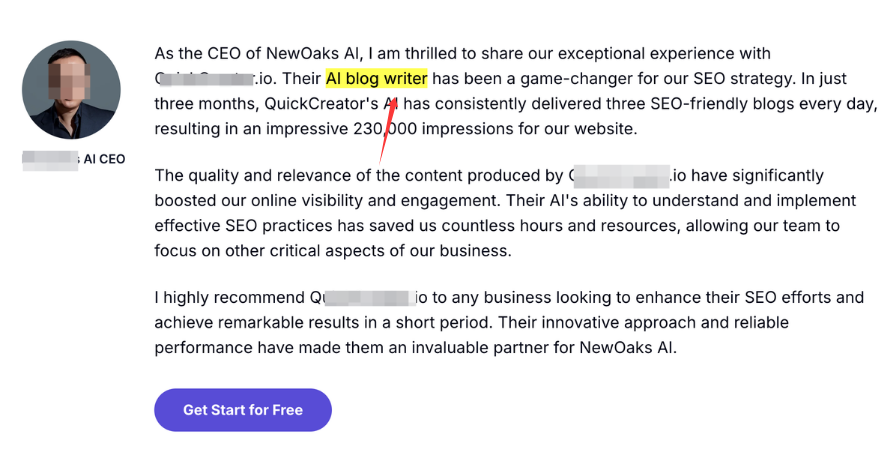Click the 'focus on other critical aspects' line
This screenshot has width=889, height=464.
[x=271, y=251]
